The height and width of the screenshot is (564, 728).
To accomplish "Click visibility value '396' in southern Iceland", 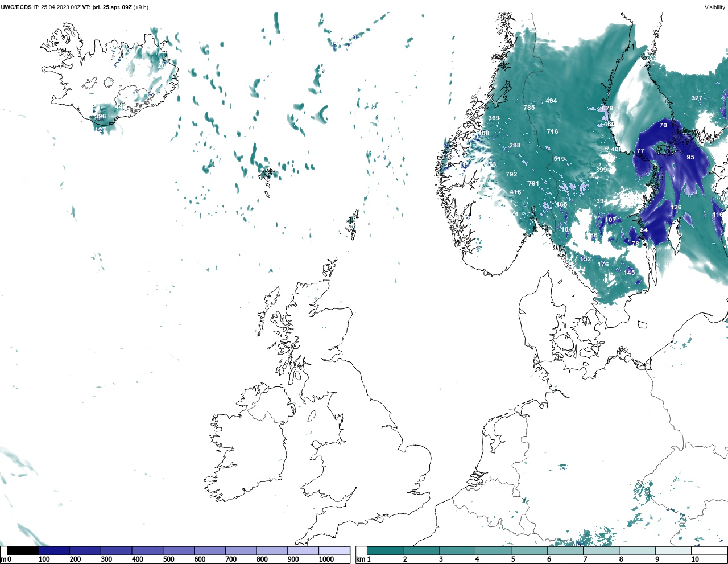I will pyautogui.click(x=100, y=116).
